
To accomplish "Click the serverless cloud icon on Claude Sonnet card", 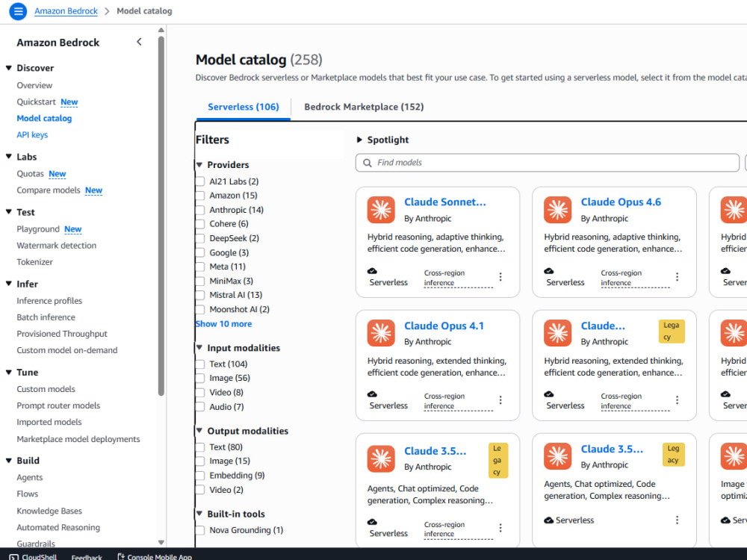I will [x=372, y=271].
